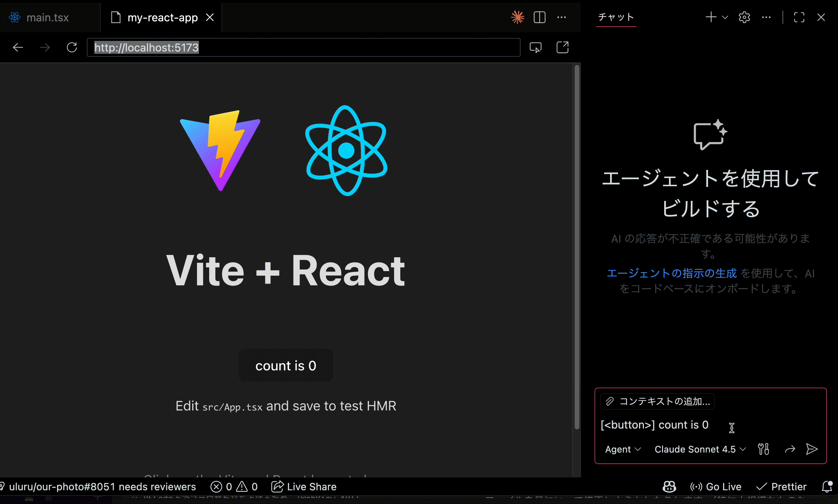Open the Agent mode dropdown
This screenshot has height=504, width=838.
click(623, 449)
